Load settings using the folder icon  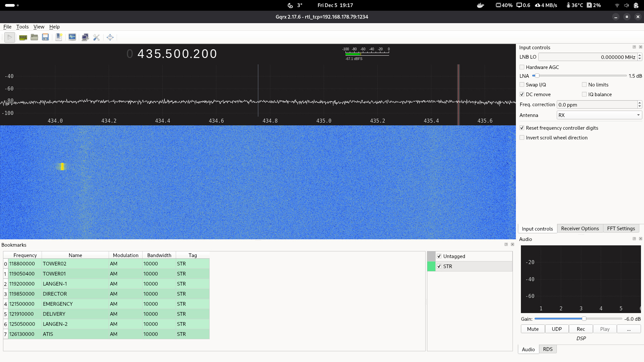point(34,37)
